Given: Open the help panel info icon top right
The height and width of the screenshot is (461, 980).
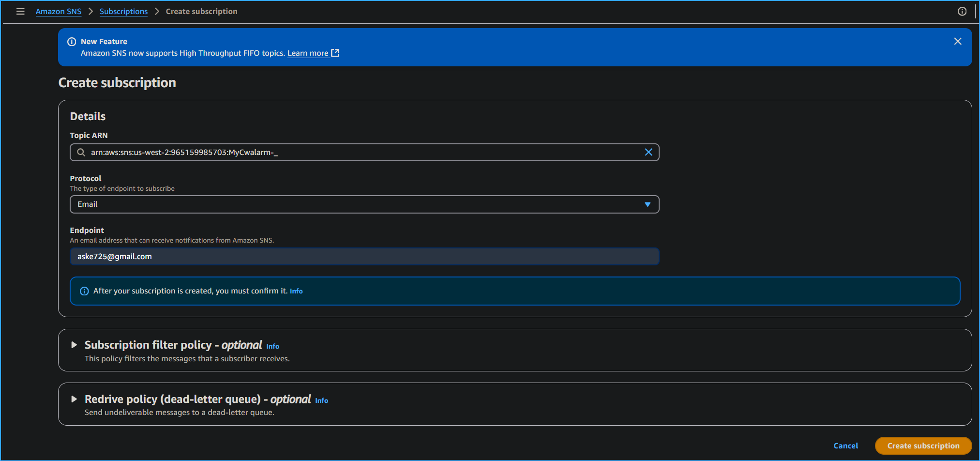Looking at the screenshot, I should click(962, 11).
